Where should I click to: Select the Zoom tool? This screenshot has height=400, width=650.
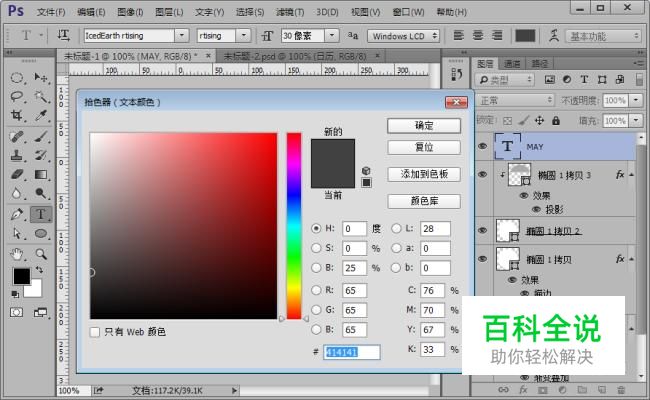point(41,254)
